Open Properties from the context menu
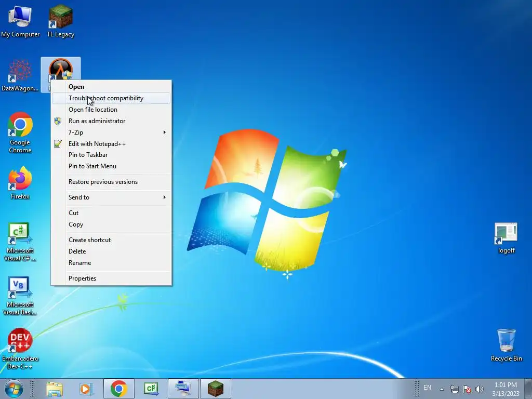 pos(111,278)
